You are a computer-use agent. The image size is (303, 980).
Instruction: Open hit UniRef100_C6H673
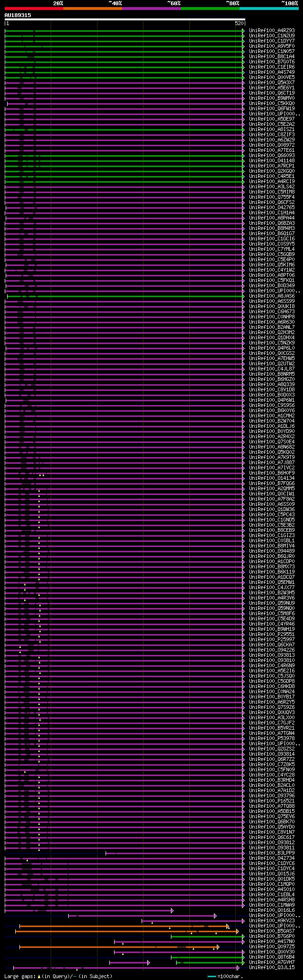coord(272,311)
